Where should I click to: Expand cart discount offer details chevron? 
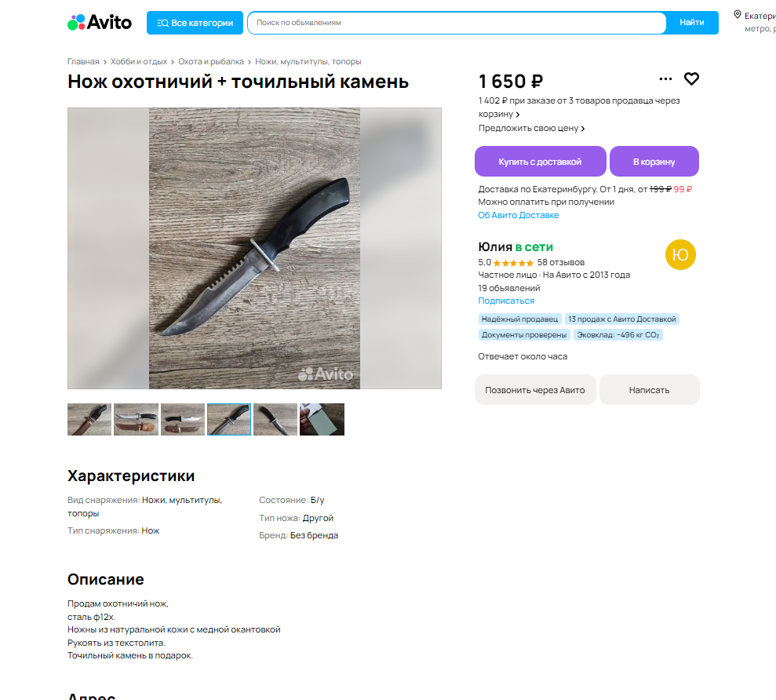point(518,115)
